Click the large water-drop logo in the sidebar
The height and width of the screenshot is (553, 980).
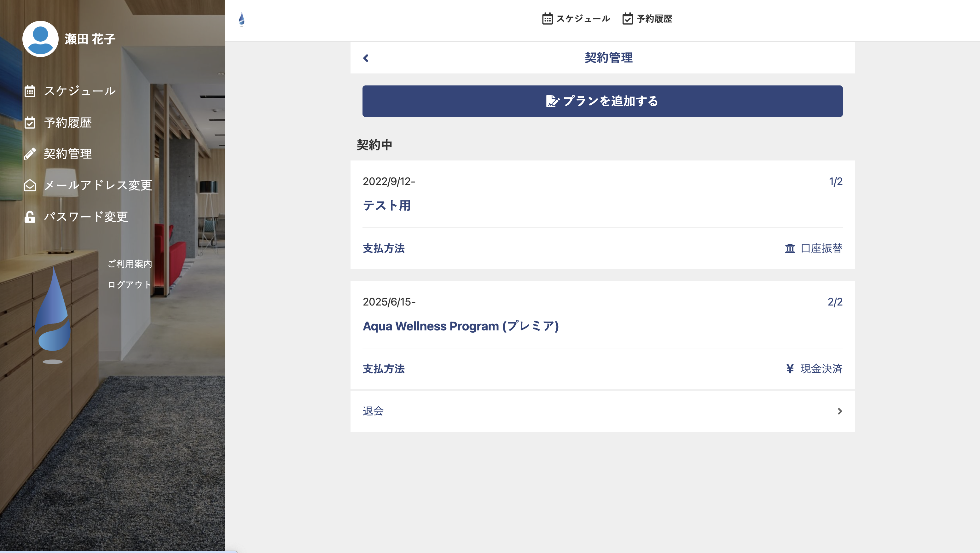coord(53,315)
